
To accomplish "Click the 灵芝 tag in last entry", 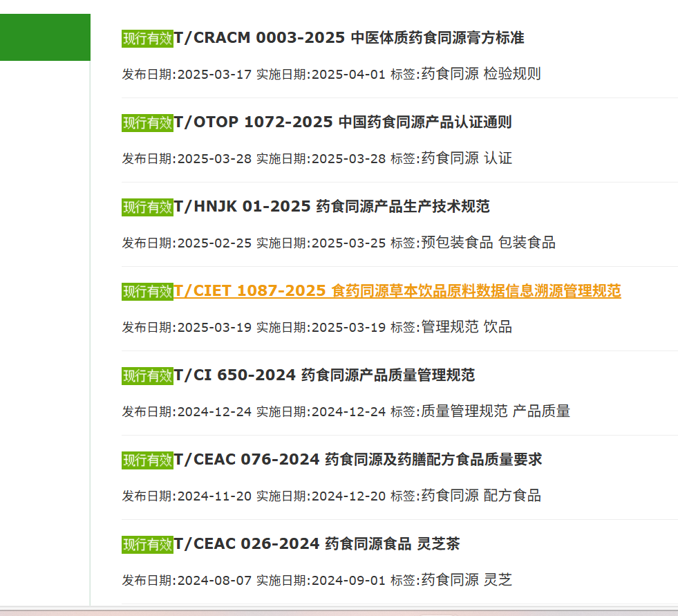I will point(498,580).
